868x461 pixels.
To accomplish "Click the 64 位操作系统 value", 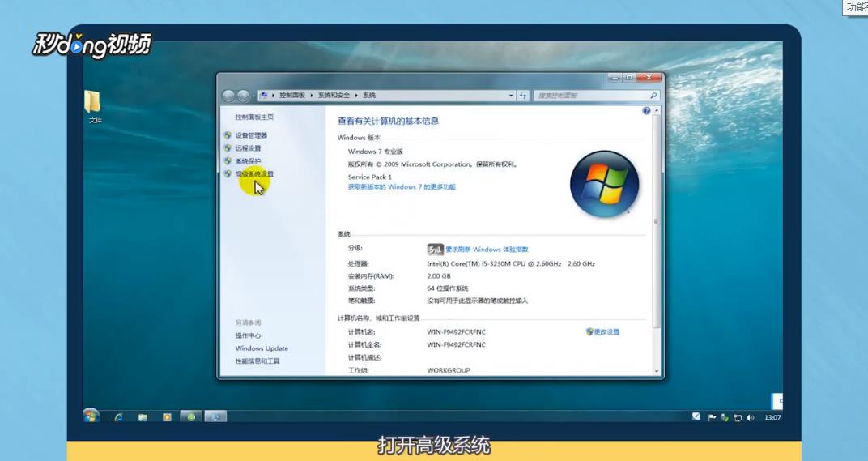I will pos(447,288).
